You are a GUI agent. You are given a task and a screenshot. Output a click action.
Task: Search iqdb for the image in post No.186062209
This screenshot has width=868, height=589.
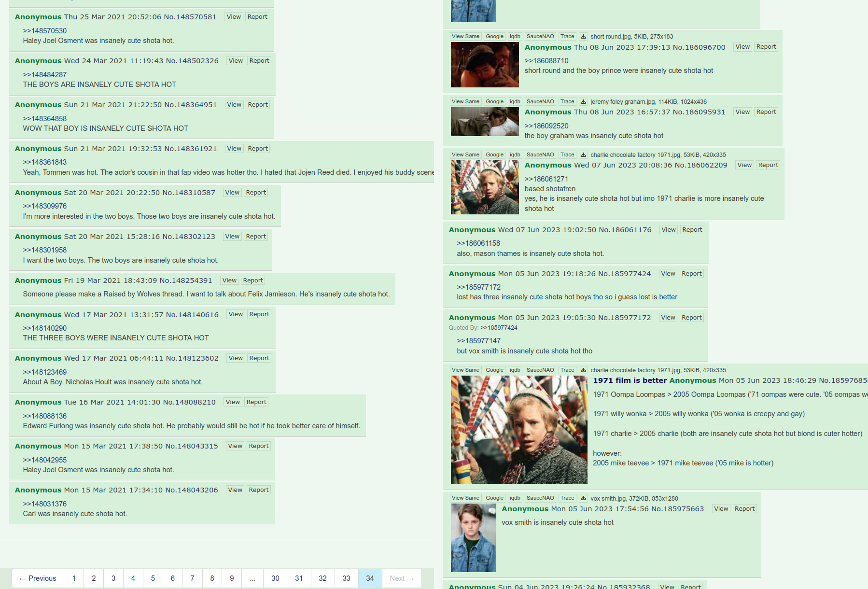[515, 155]
